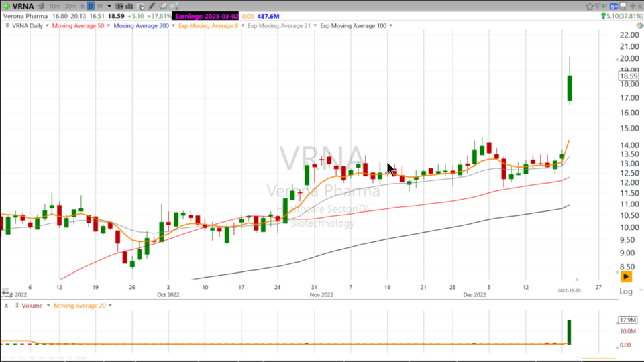Open Moving Average 50 dropdown
Image resolution: width=644 pixels, height=362 pixels.
point(109,26)
